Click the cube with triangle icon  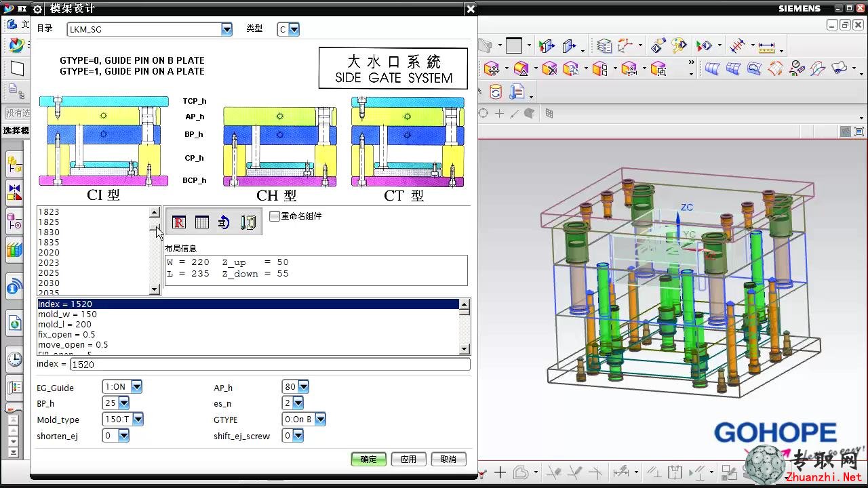click(521, 68)
